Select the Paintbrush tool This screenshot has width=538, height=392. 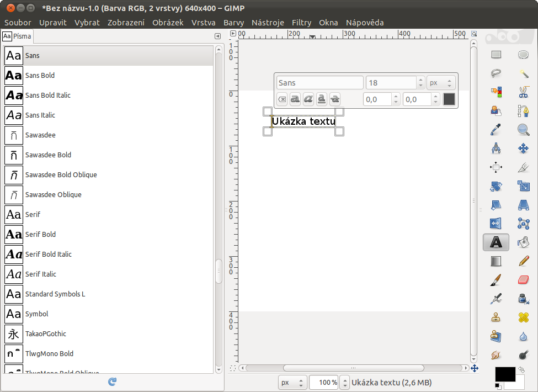point(496,280)
